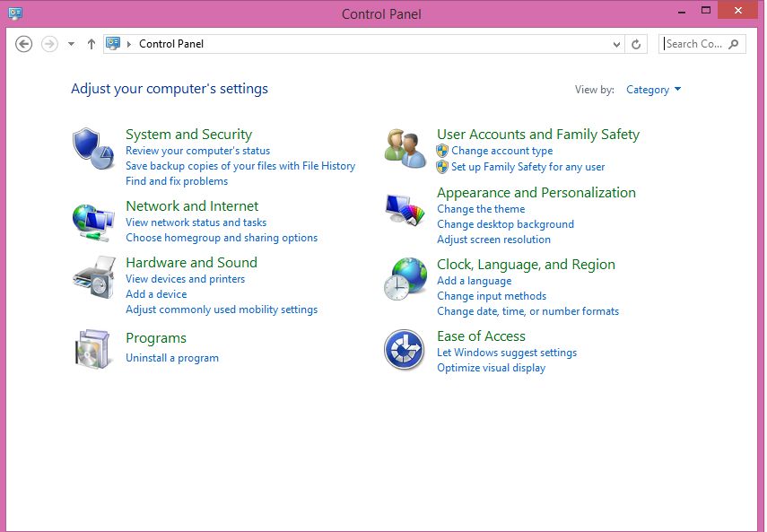Image resolution: width=767 pixels, height=532 pixels.
Task: Open the Programs disc box icon
Action: (x=92, y=349)
